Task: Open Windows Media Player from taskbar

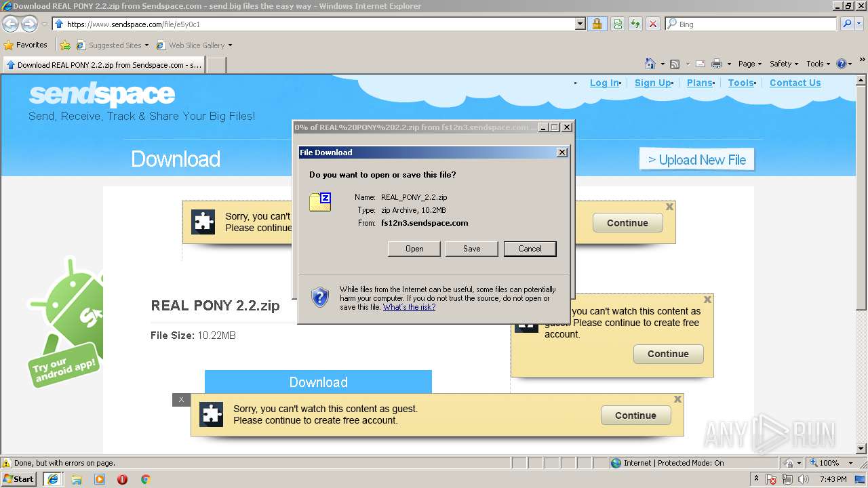Action: point(100,479)
